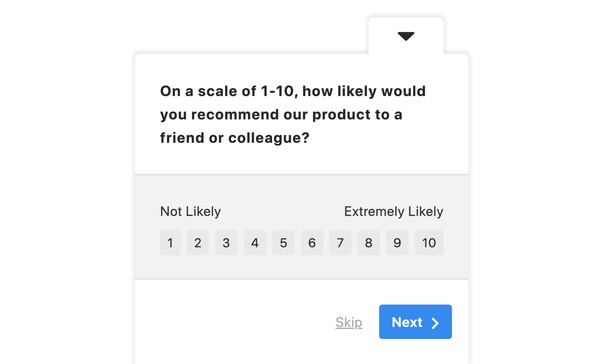Screen dimensions: 602x364
Task: Select rating 3 on the scale
Action: [226, 242]
